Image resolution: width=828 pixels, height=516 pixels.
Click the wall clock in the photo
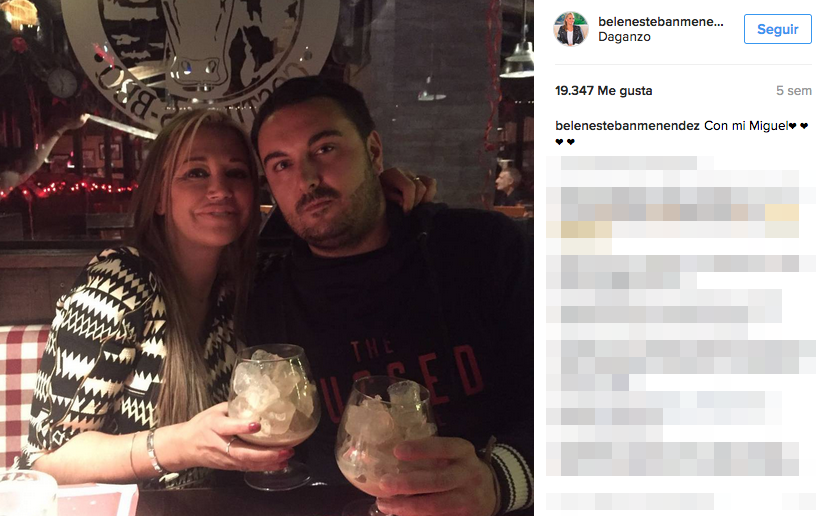[x=63, y=83]
